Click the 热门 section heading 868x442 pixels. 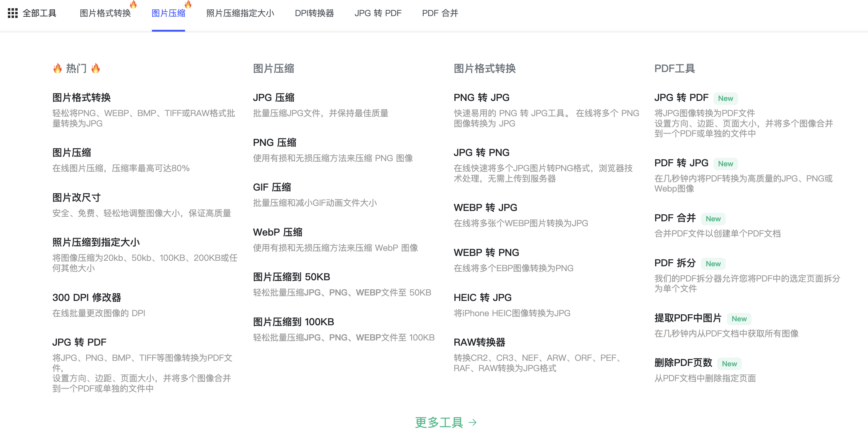click(x=76, y=68)
